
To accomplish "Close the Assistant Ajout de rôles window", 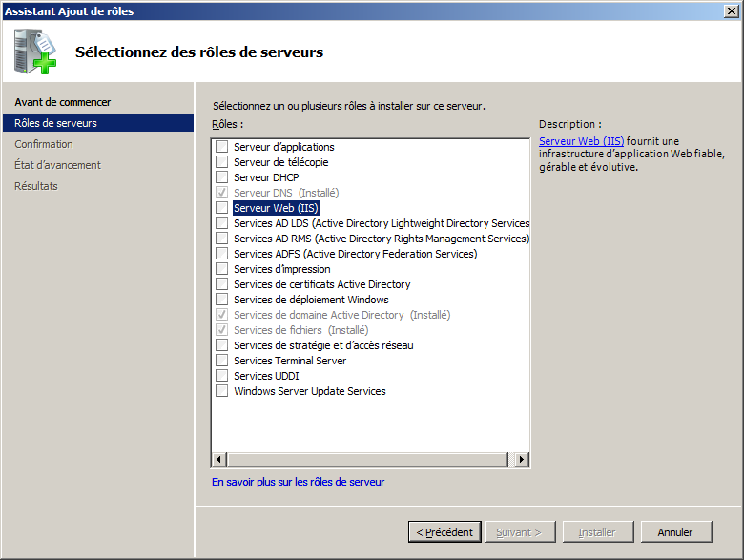I will pos(732,11).
